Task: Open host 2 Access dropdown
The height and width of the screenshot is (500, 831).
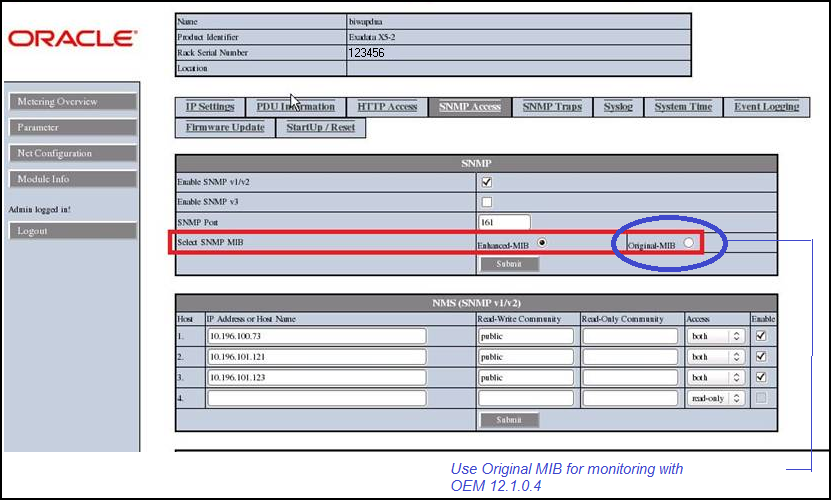Action: point(715,357)
